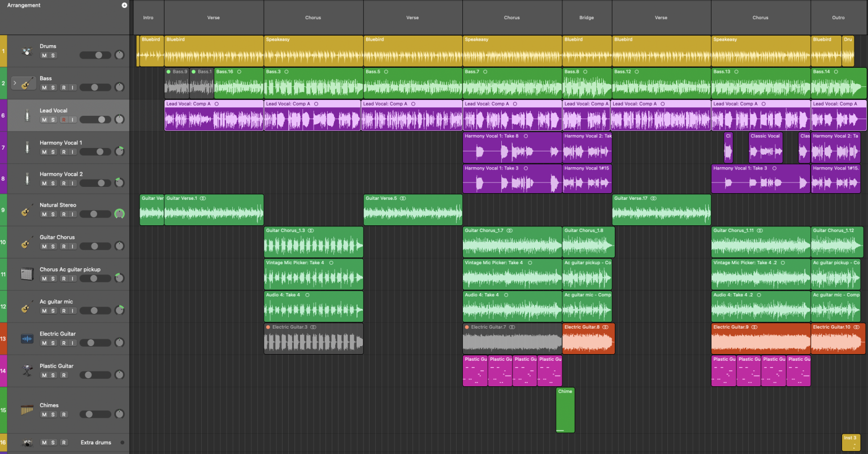Expand the Bass track take folder disclosure arrow

coord(15,83)
